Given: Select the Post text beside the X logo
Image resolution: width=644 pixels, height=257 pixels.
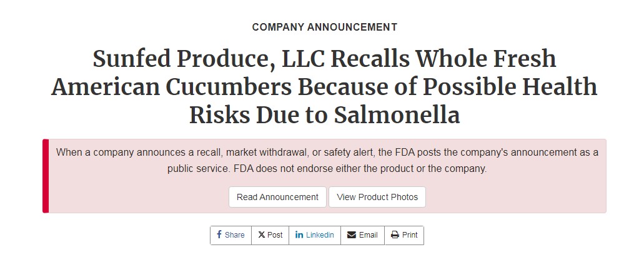Looking at the screenshot, I should tap(275, 235).
